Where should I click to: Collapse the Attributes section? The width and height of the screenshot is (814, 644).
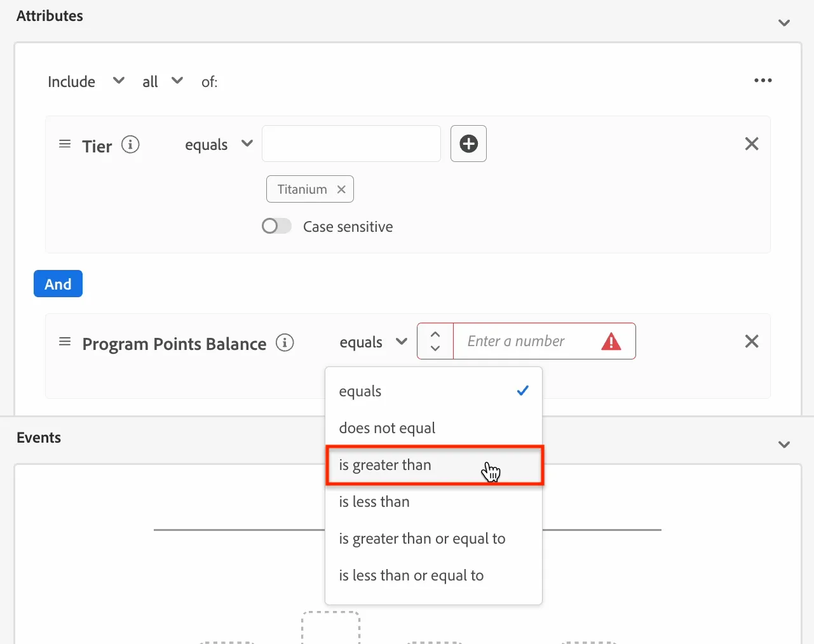click(x=784, y=23)
